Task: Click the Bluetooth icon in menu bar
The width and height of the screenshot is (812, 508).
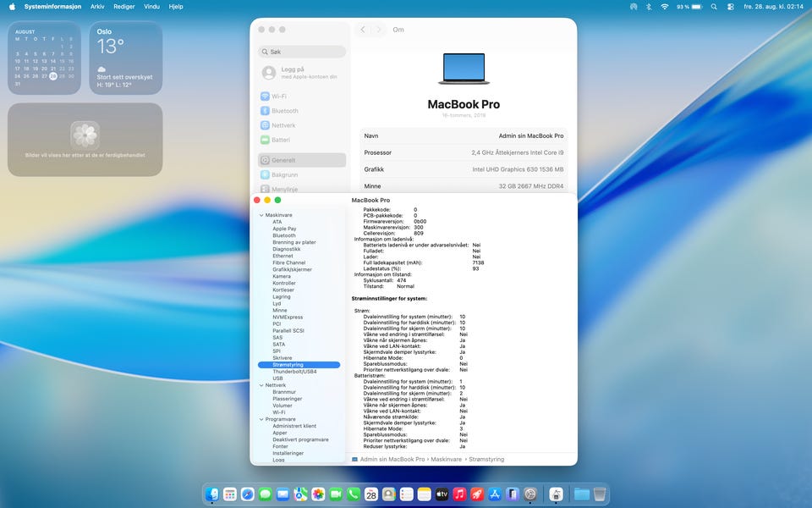Action: pyautogui.click(x=649, y=7)
